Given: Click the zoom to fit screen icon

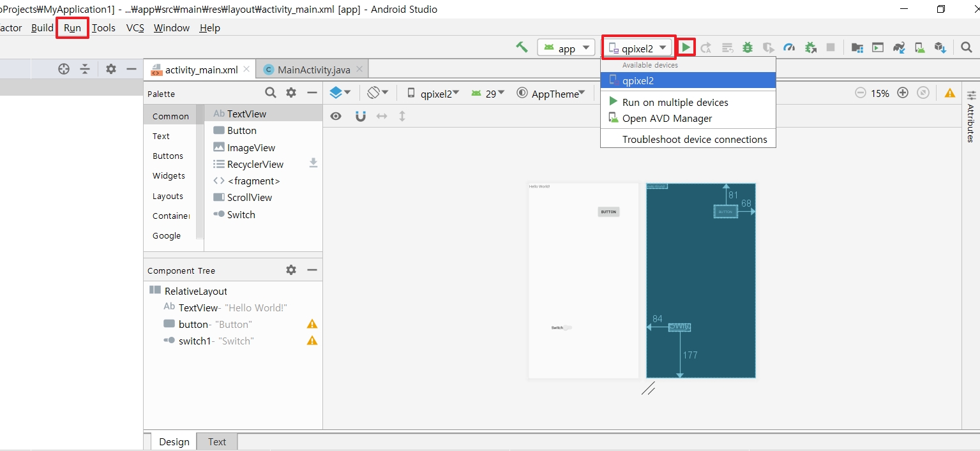Looking at the screenshot, I should click(923, 92).
